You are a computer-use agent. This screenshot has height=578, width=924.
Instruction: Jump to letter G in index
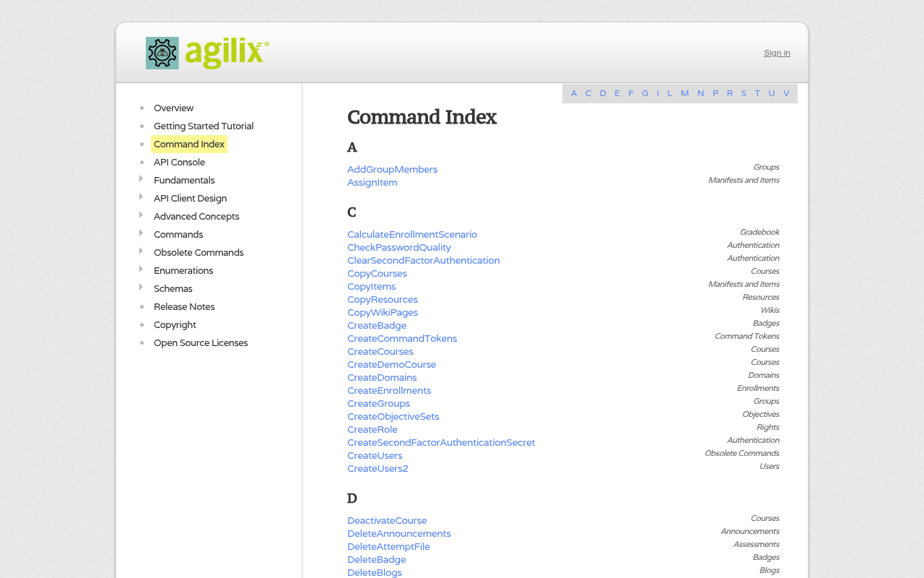[645, 93]
